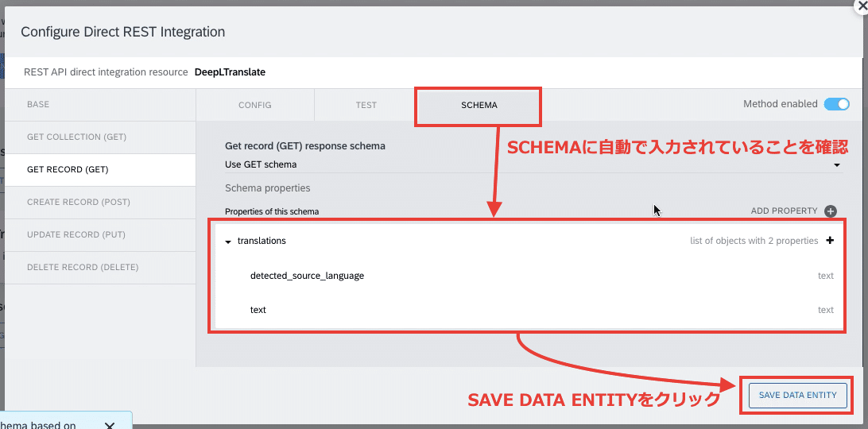
Task: Open the Use GET schema dropdown
Action: coord(534,164)
